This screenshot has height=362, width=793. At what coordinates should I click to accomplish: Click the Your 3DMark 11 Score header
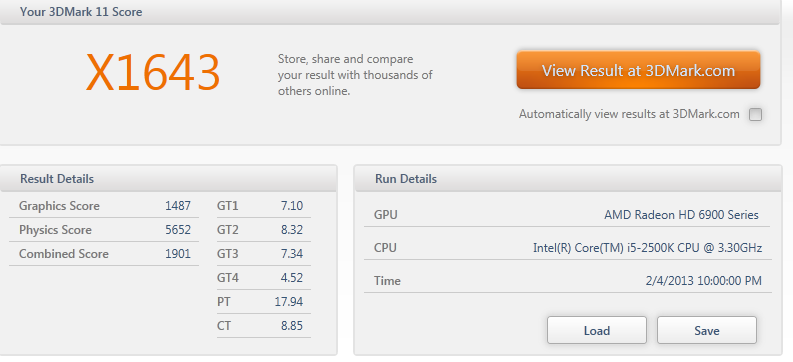pyautogui.click(x=389, y=12)
